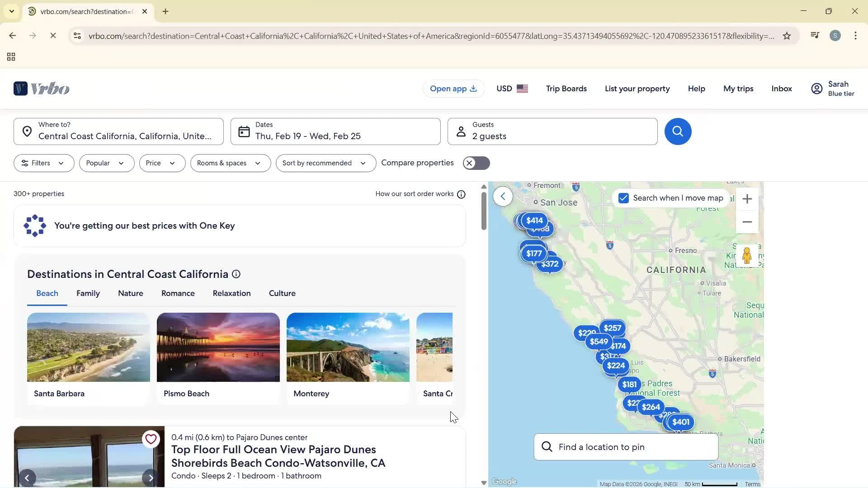868x488 pixels.
Task: Zoom in on the map
Action: coord(747,199)
